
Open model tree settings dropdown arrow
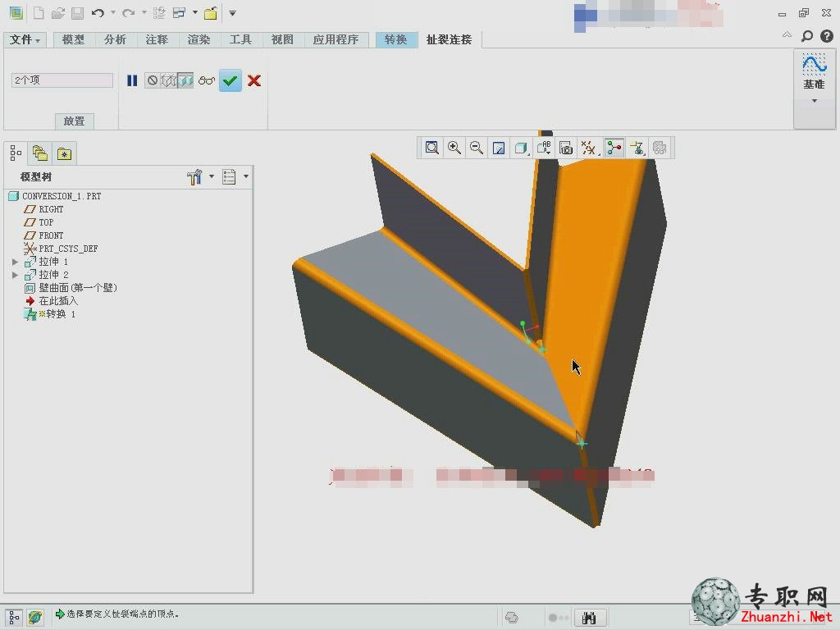pyautogui.click(x=212, y=176)
